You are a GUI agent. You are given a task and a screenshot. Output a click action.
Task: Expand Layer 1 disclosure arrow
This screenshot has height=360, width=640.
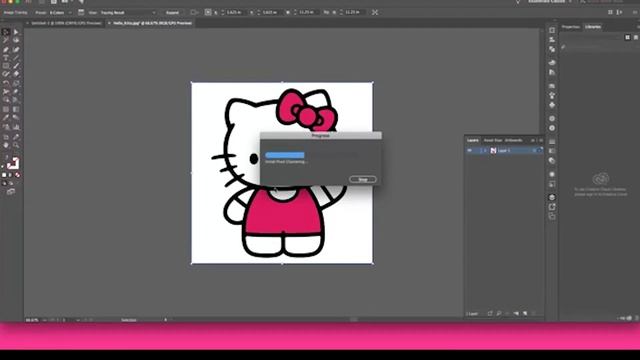[485, 151]
